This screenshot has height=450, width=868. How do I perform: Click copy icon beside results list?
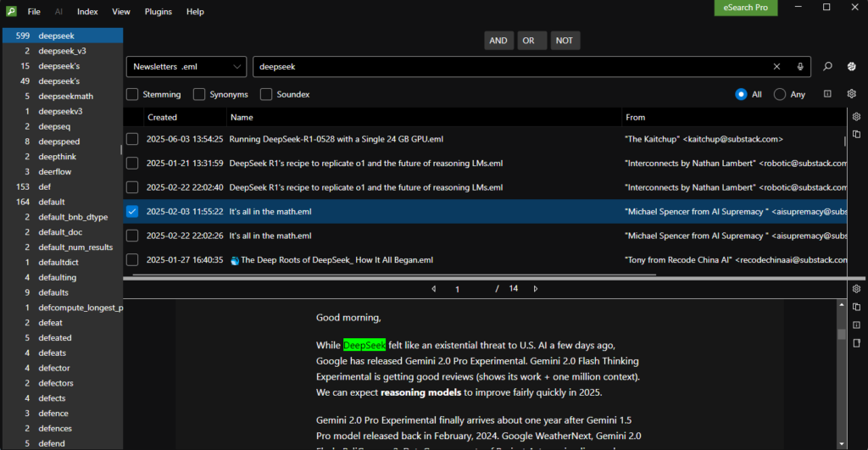pyautogui.click(x=856, y=135)
